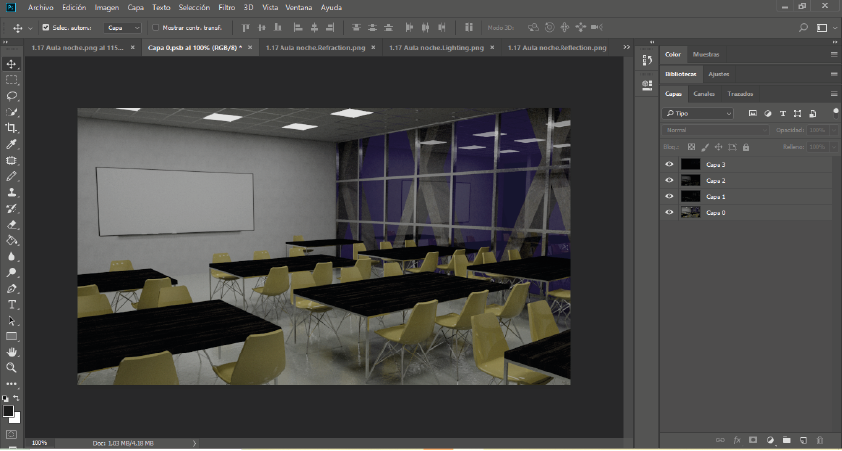The image size is (842, 451).
Task: Select the Horizontal Type tool
Action: click(11, 304)
